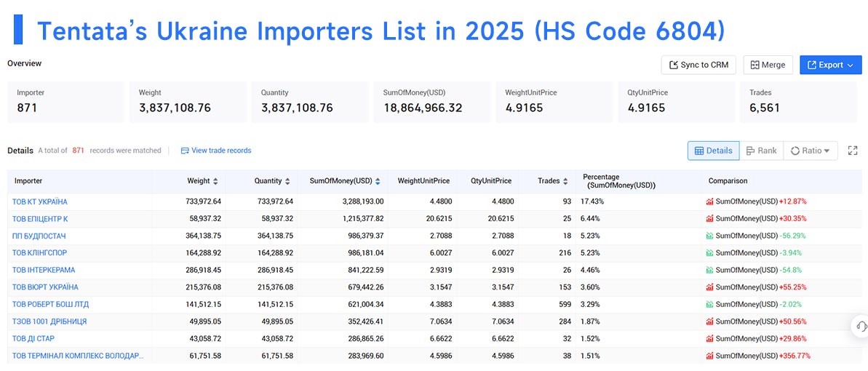Viewport: 868px width, 371px height.
Task: Click the trend chart icon in ТОВ РОБЕРТ БОШ ЛТД row
Action: (x=709, y=305)
